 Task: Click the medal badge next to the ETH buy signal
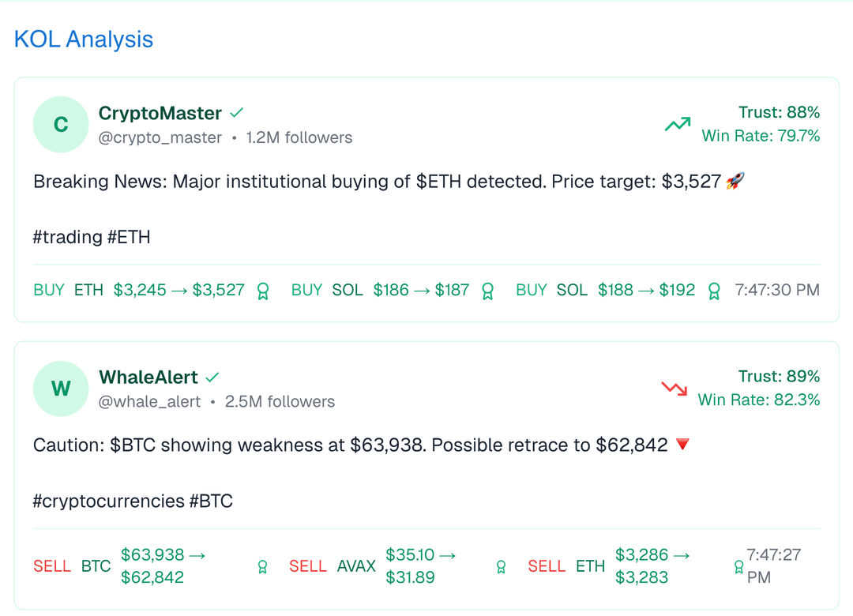262,291
